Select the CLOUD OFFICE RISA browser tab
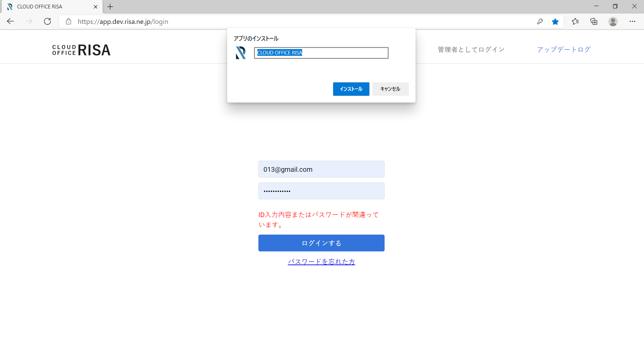Image resolution: width=644 pixels, height=363 pixels. tap(51, 7)
